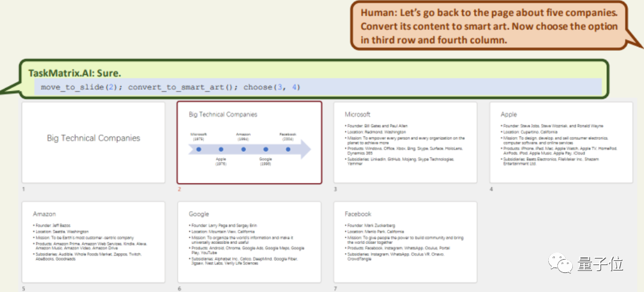644x292 pixels.
Task: Select the Google slide thumbnail
Action: 249,242
